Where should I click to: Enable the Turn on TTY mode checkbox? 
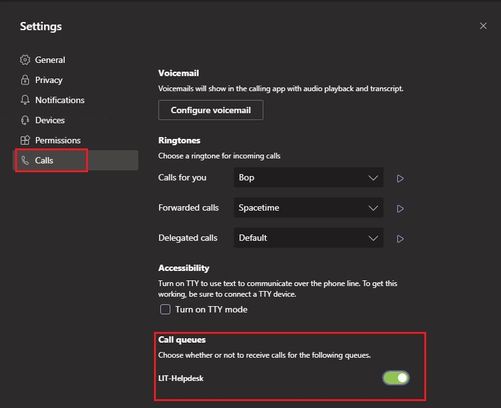(165, 309)
